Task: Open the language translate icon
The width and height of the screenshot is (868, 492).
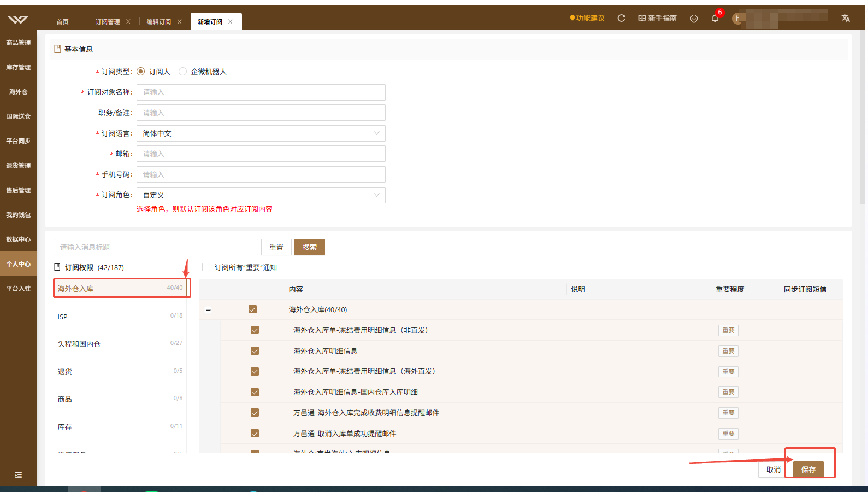Action: point(846,18)
